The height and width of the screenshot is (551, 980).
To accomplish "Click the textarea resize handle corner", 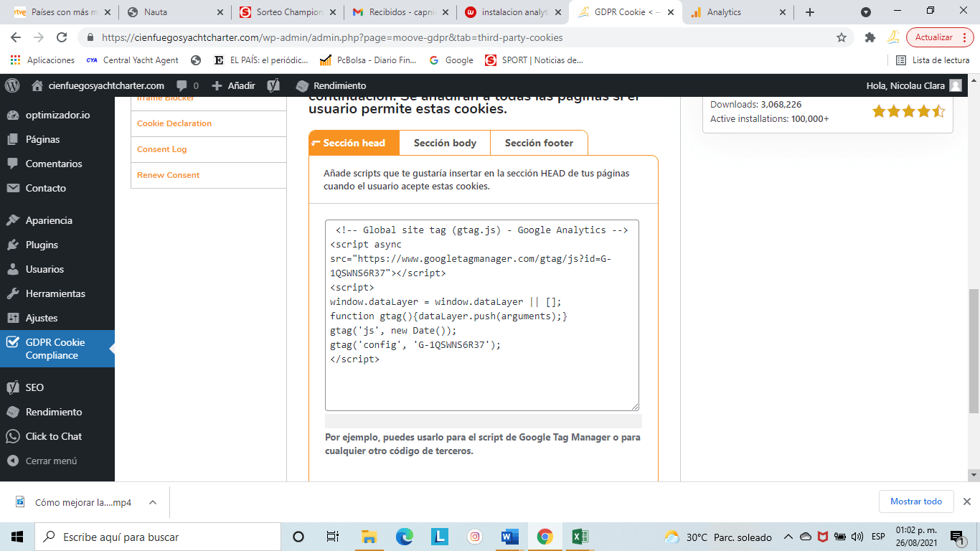I will 634,406.
